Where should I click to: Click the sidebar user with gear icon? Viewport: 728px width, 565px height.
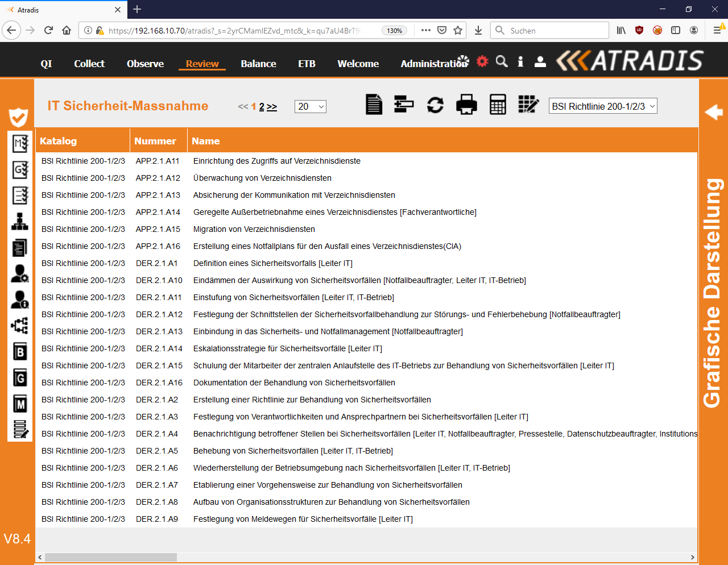(20, 273)
